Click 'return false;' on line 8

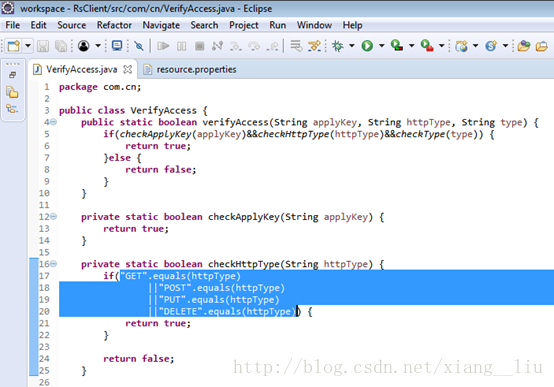(x=161, y=169)
